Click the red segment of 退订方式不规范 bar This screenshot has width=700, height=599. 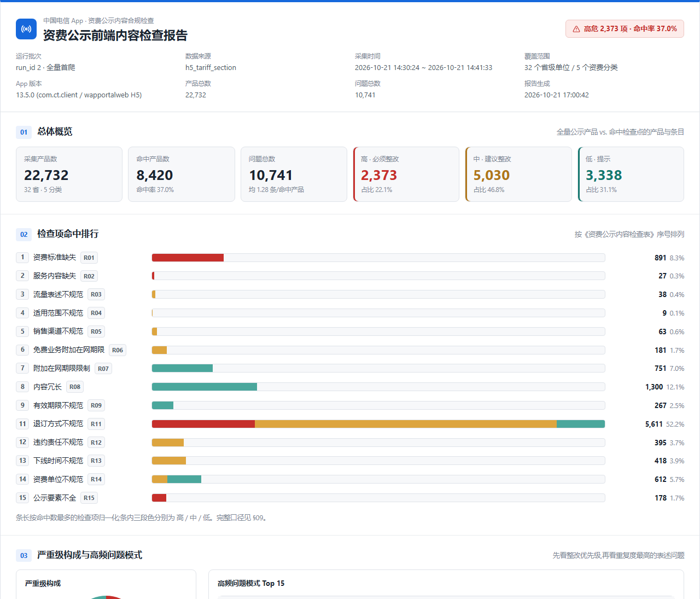[203, 424]
